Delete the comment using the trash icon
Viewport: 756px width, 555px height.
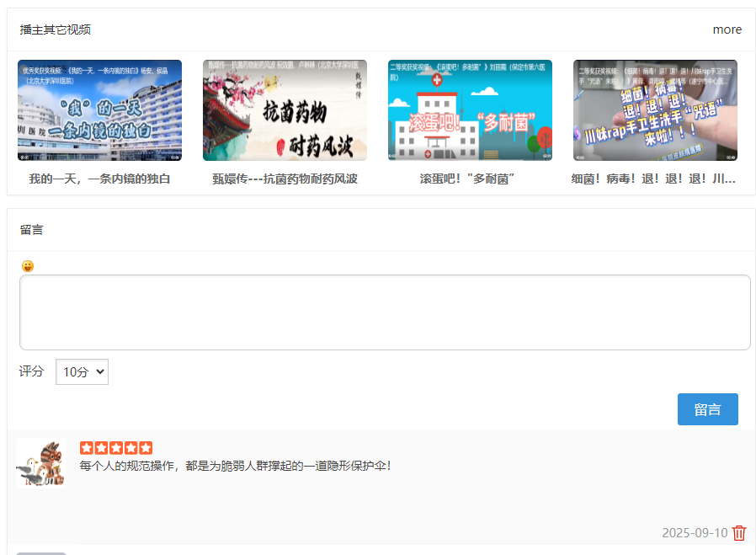(739, 533)
